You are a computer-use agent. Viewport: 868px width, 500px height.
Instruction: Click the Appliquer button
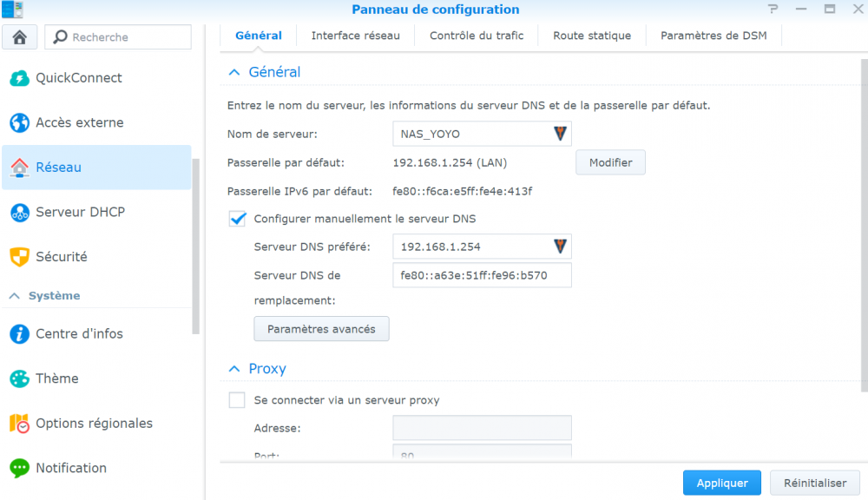721,483
